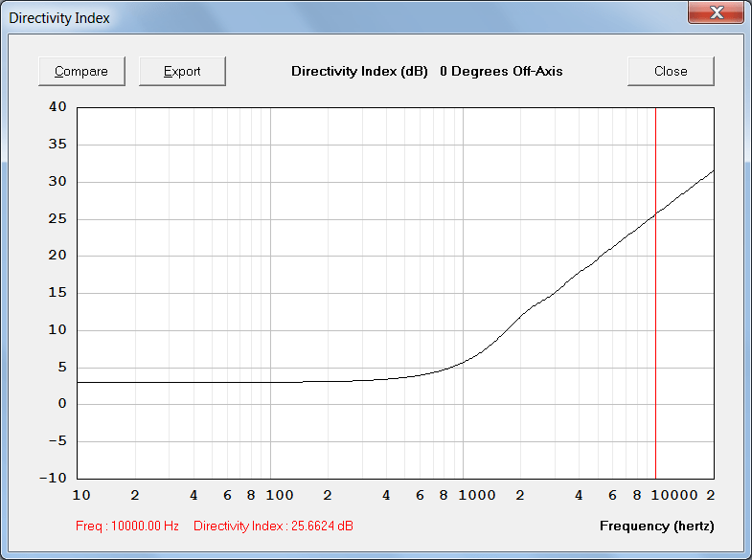Click the red frequency cursor line at 10000 Hz
752x560 pixels.
(655, 293)
